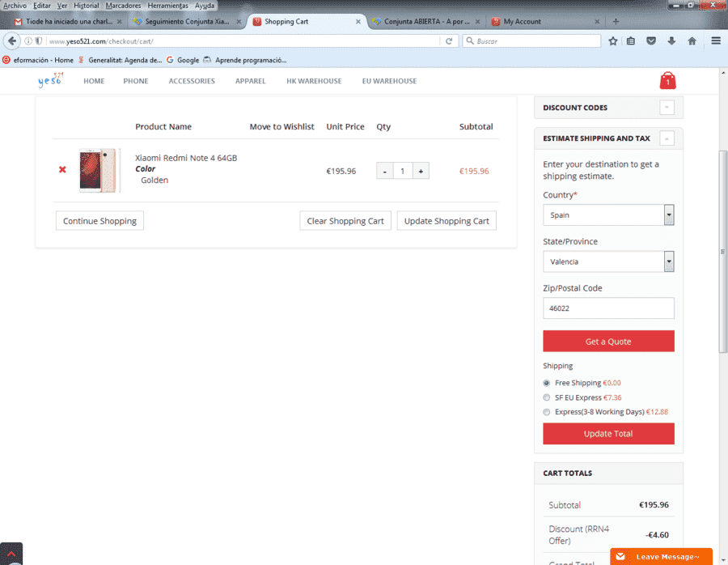The image size is (728, 565).
Task: Click the Buscar search box
Action: click(531, 41)
